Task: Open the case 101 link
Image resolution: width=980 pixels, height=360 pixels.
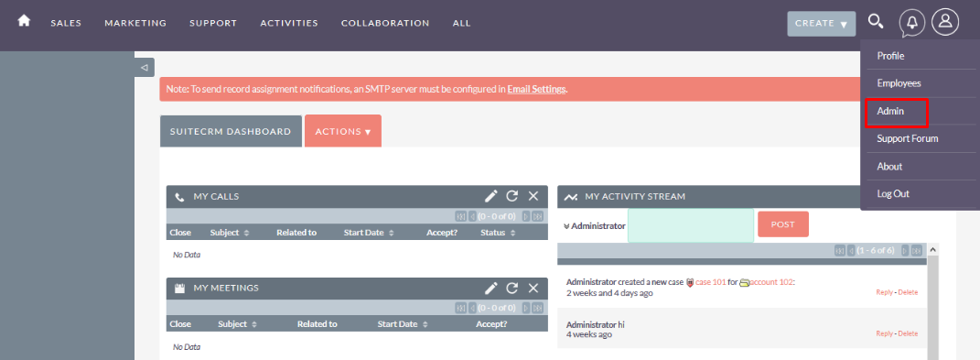Action: click(x=711, y=282)
